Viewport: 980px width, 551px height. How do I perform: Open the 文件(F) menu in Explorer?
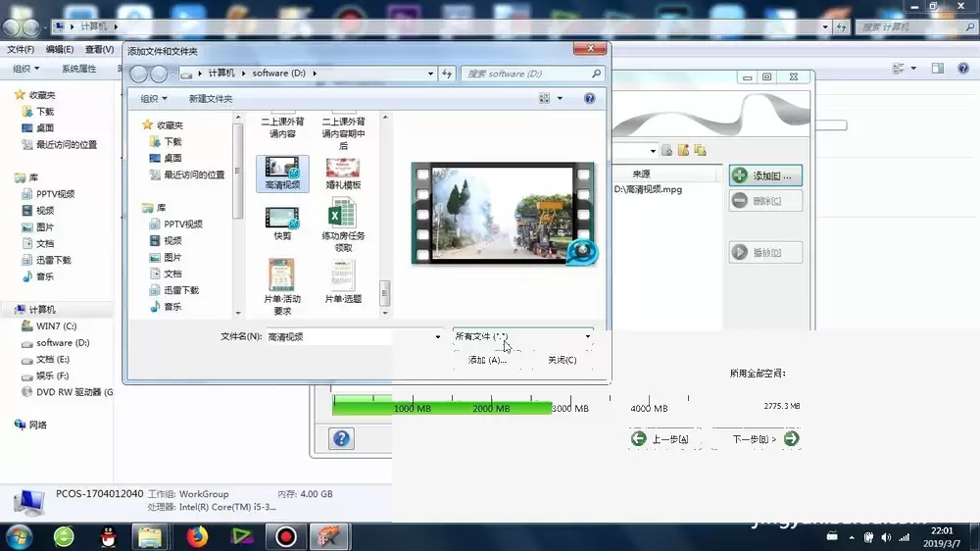[x=21, y=49]
